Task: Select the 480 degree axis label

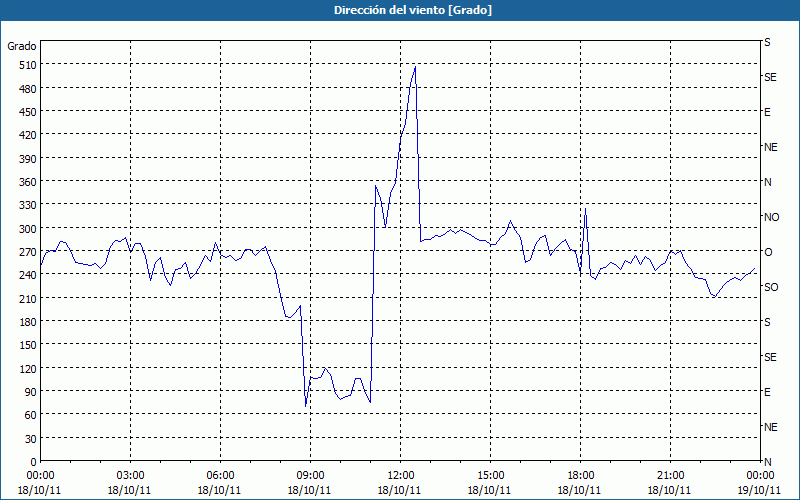Action: click(x=28, y=89)
